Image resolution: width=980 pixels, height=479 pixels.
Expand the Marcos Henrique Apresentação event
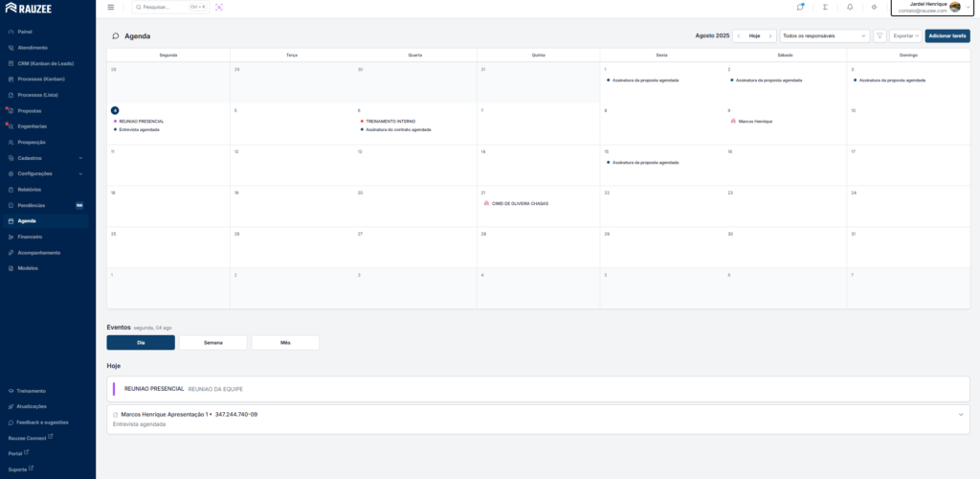(960, 415)
